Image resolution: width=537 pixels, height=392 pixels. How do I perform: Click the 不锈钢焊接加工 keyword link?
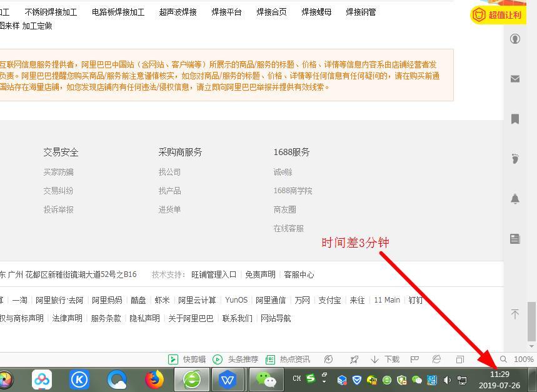(51, 13)
